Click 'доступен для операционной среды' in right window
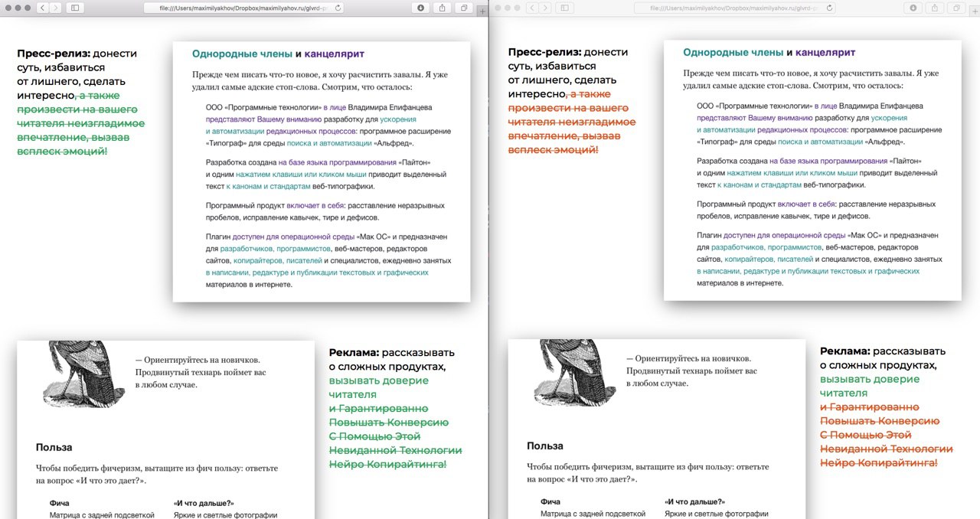The image size is (980, 519). [x=784, y=236]
